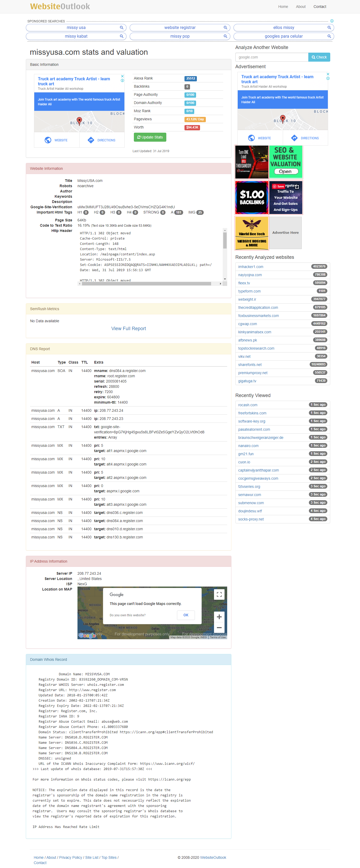Click the Pageviews 43.12K/ Day badge
This screenshot has height=868, width=360.
click(x=195, y=119)
